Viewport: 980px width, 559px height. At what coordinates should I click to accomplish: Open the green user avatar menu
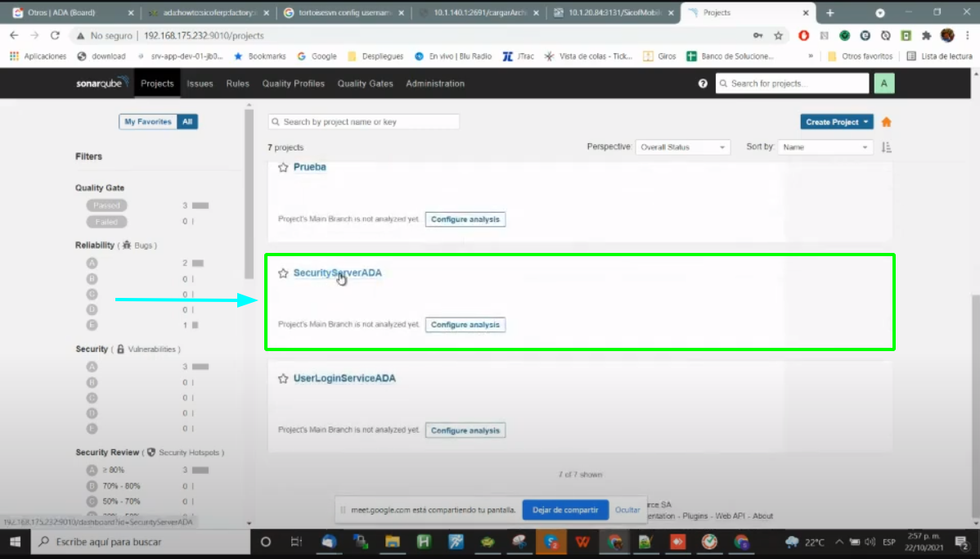point(883,83)
